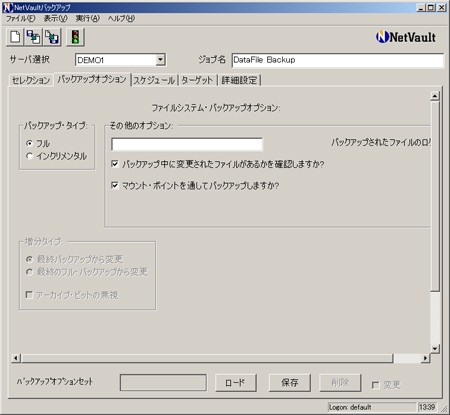Click the traffic light toolbar icon
This screenshot has width=450, height=415.
coord(75,37)
